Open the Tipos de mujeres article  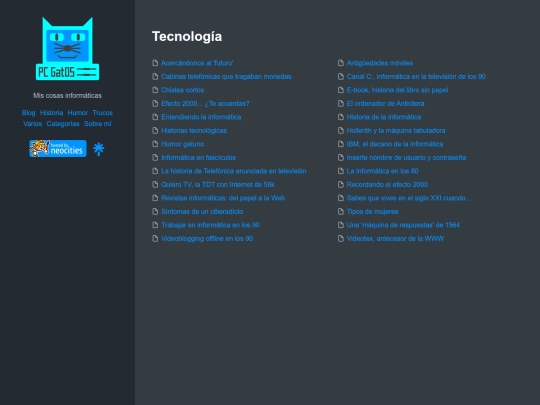(372, 211)
